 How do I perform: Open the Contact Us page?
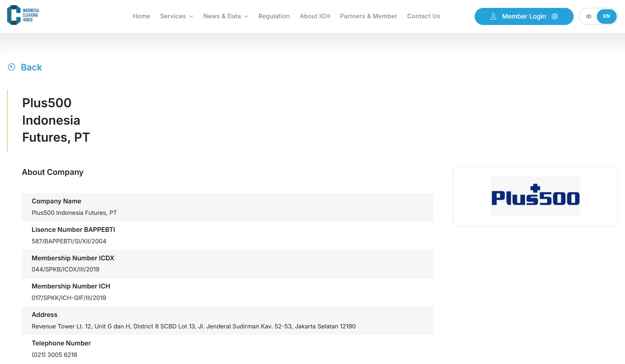point(423,16)
